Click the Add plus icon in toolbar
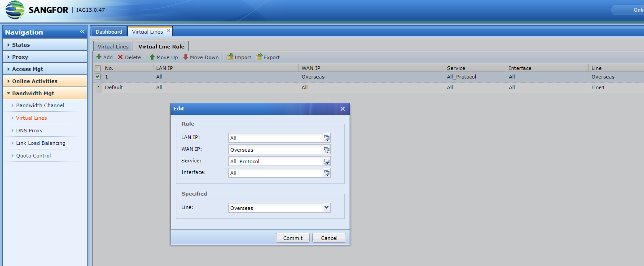Screen dimensions: 644x266 click(99, 57)
